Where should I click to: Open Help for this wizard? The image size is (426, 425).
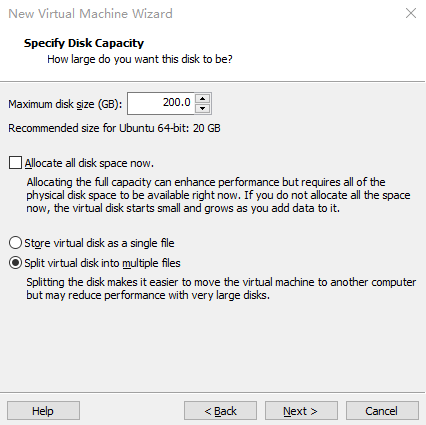point(43,411)
